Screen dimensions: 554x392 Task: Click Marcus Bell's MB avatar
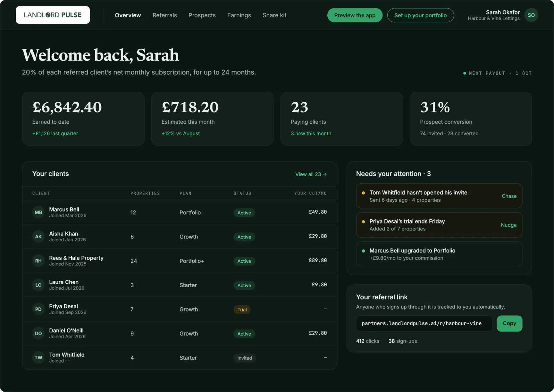pyautogui.click(x=38, y=212)
